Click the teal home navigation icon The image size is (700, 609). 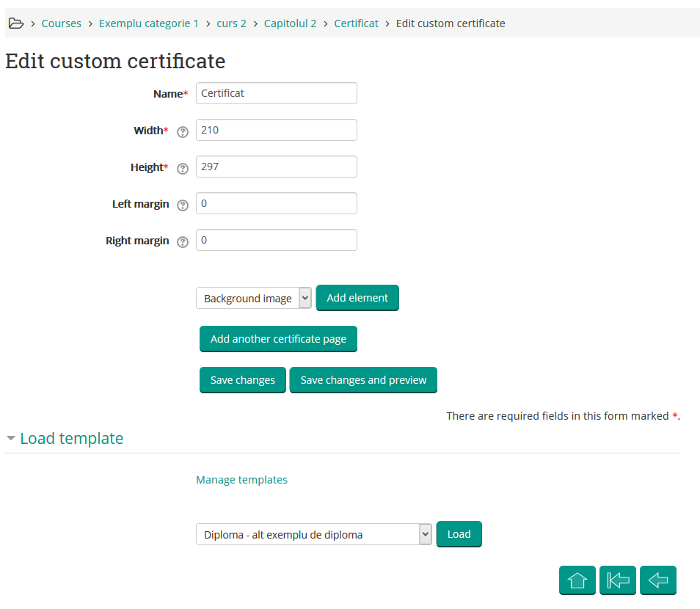coord(577,580)
